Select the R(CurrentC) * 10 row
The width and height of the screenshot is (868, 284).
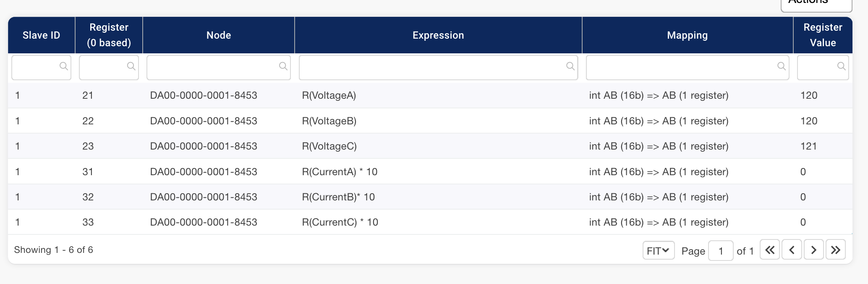[340, 222]
